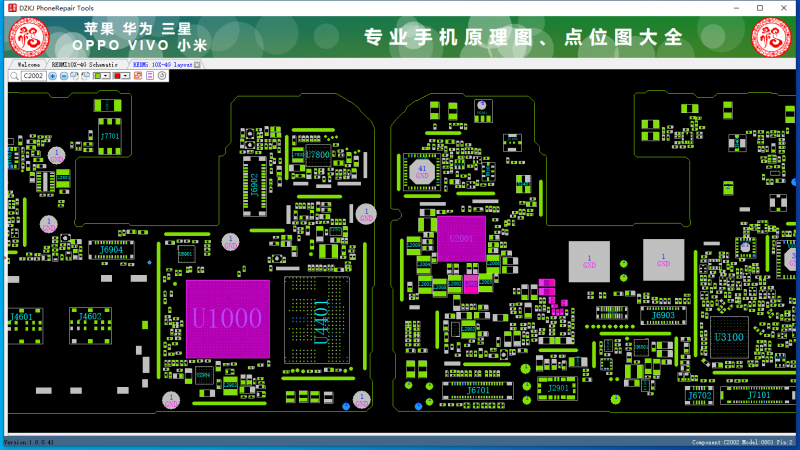Select the J4602 connector
Image resolution: width=800 pixels, height=450 pixels.
90,326
